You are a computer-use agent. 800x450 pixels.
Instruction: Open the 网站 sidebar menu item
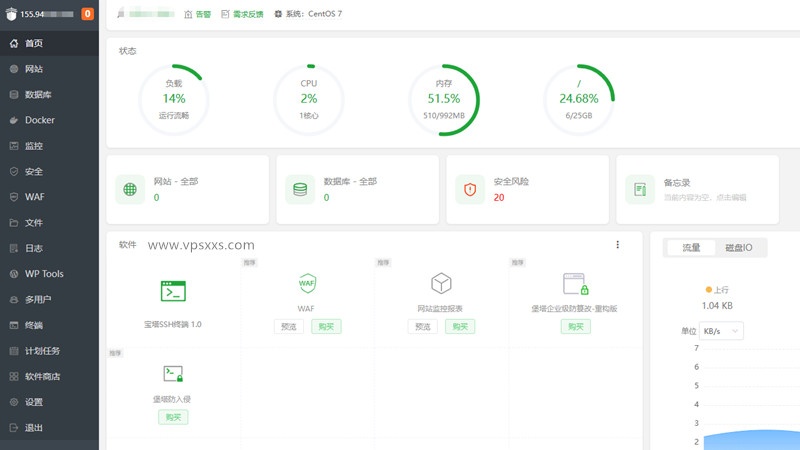click(x=49, y=69)
